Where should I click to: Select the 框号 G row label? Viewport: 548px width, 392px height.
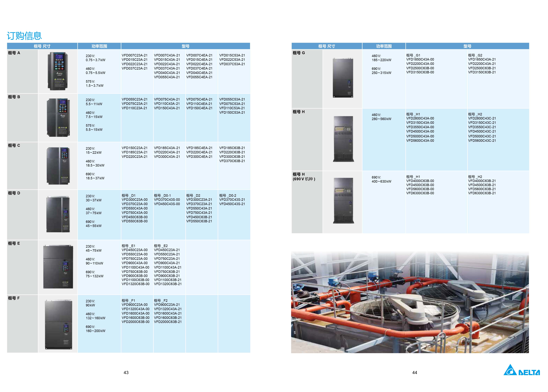pyautogui.click(x=299, y=53)
